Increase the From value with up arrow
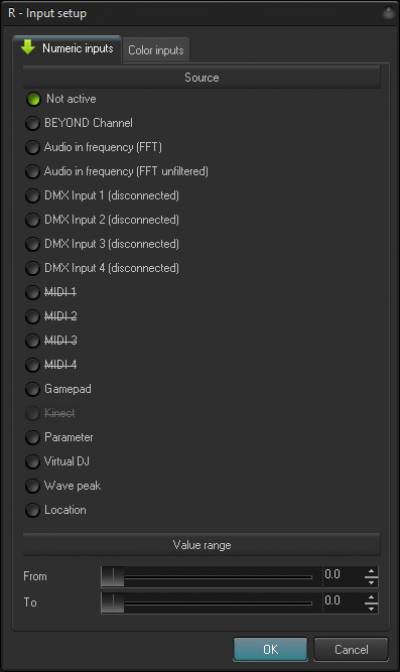The width and height of the screenshot is (400, 672). point(371,571)
